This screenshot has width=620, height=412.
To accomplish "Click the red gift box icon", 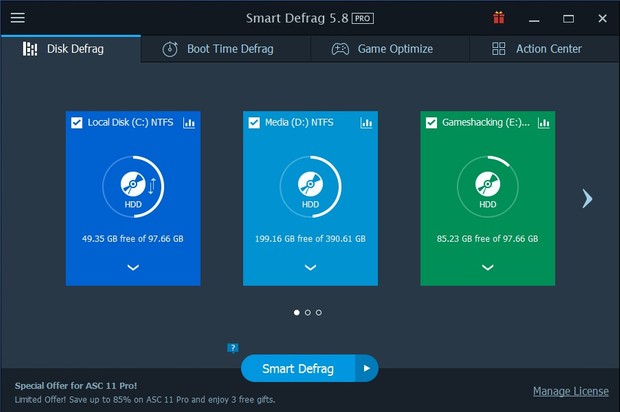I will [x=499, y=18].
